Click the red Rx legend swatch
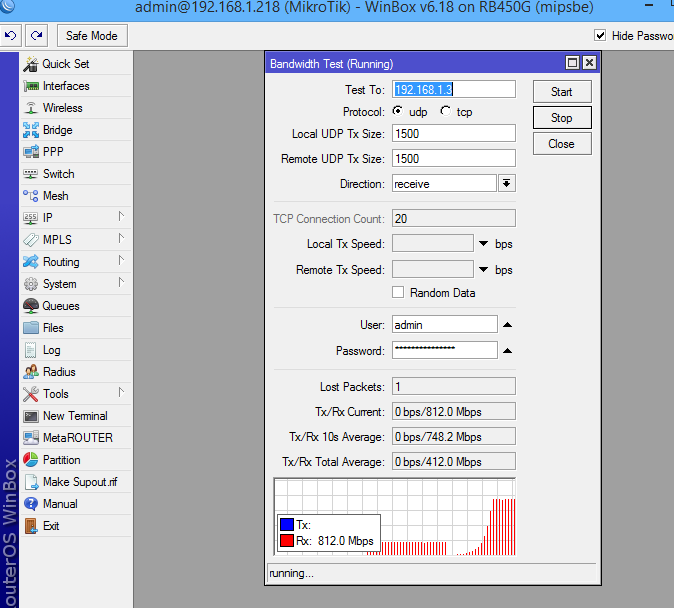 pyautogui.click(x=287, y=540)
